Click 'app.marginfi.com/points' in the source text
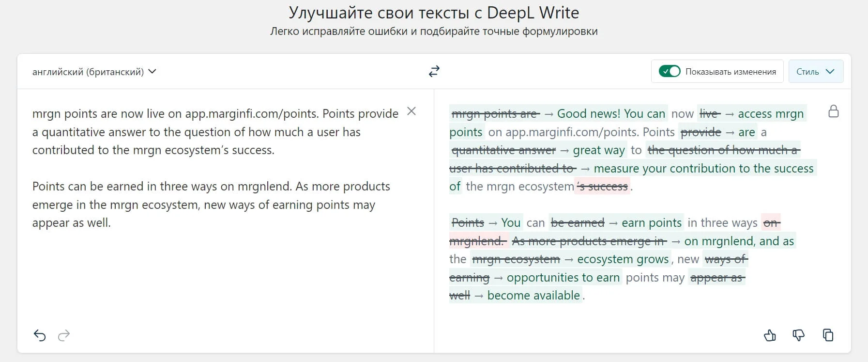The height and width of the screenshot is (362, 868). click(x=252, y=114)
